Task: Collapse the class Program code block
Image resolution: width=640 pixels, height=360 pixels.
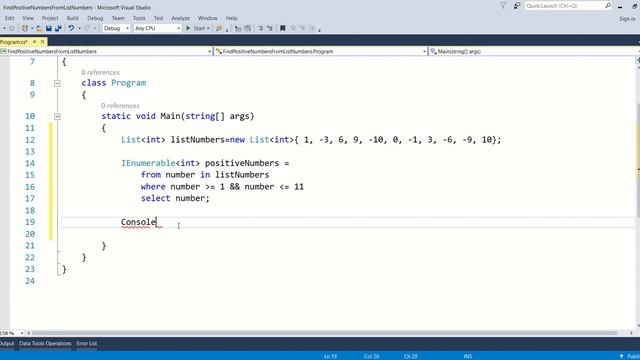Action: [57, 83]
